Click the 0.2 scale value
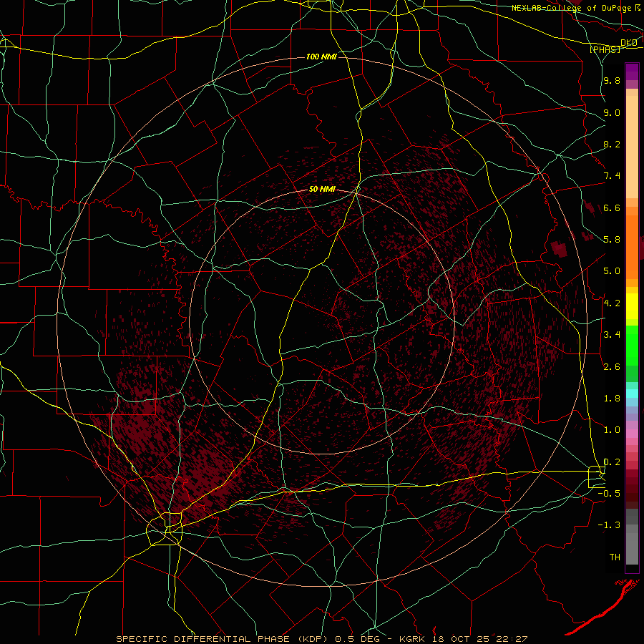Viewport: 644px width, 644px height. coord(612,462)
